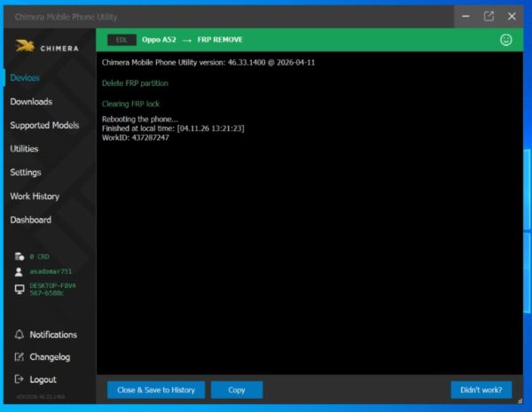Click the DESKTOP-F8V4 computer name text
532x412 pixels.
(52, 289)
